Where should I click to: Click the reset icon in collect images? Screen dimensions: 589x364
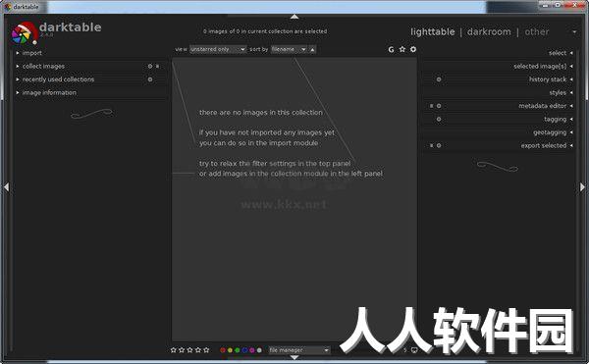coord(150,66)
